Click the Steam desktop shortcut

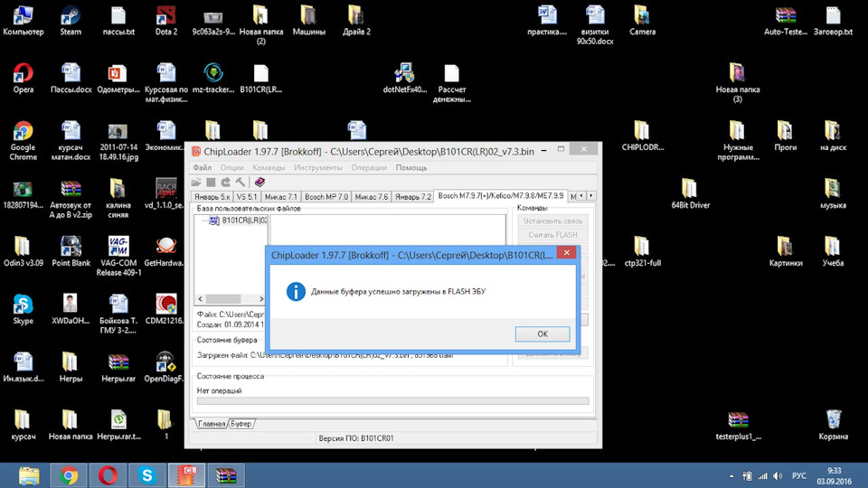[x=71, y=21]
